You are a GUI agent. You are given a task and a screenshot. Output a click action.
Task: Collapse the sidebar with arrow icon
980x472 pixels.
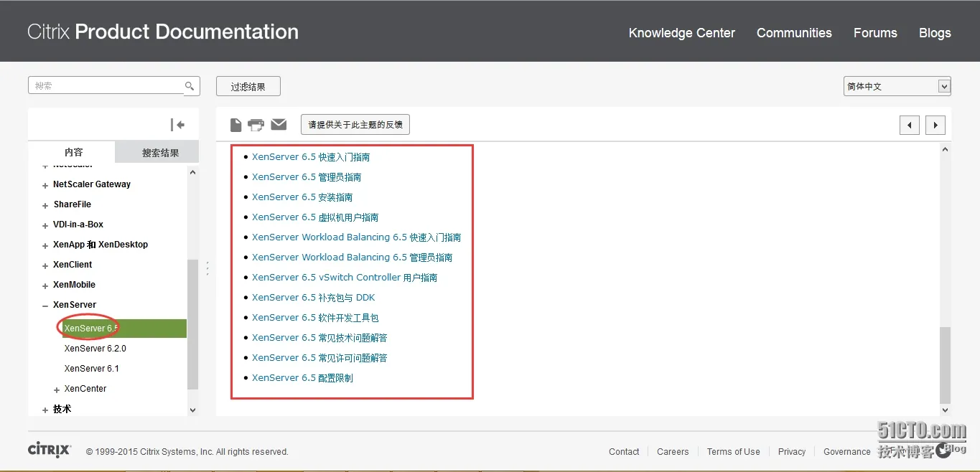point(177,125)
